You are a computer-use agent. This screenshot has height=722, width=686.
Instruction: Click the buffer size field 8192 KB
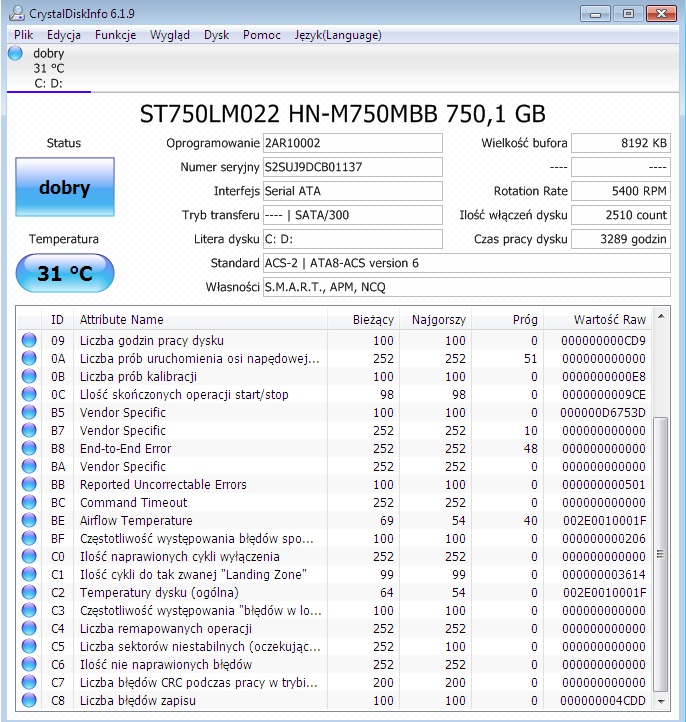point(621,143)
